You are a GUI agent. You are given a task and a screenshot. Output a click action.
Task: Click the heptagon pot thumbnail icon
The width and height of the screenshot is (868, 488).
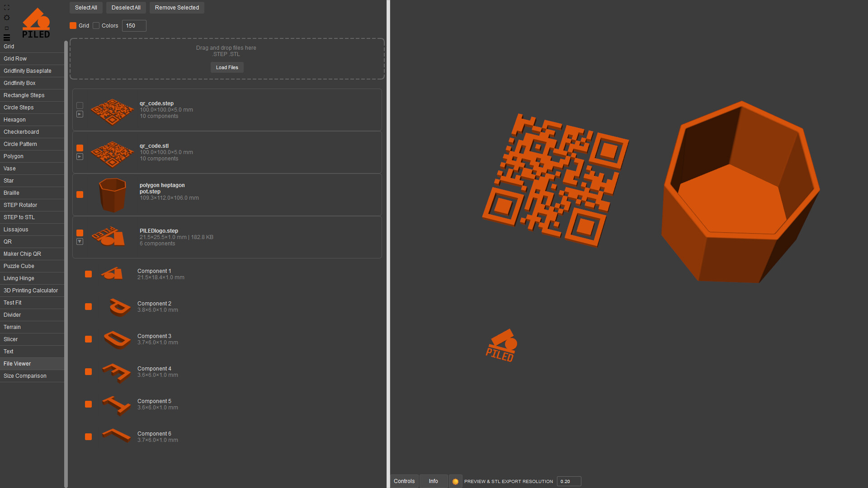point(112,195)
